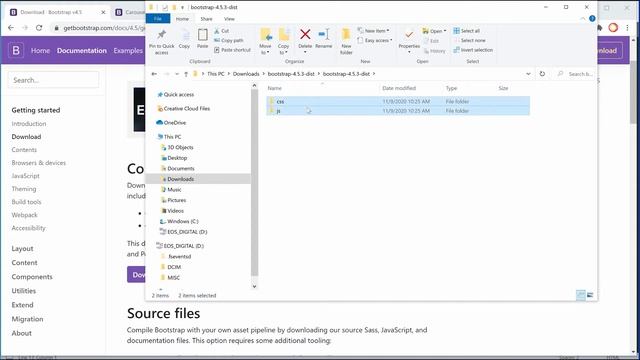
Task: Open Browsers & devices docs link
Action: click(x=39, y=163)
